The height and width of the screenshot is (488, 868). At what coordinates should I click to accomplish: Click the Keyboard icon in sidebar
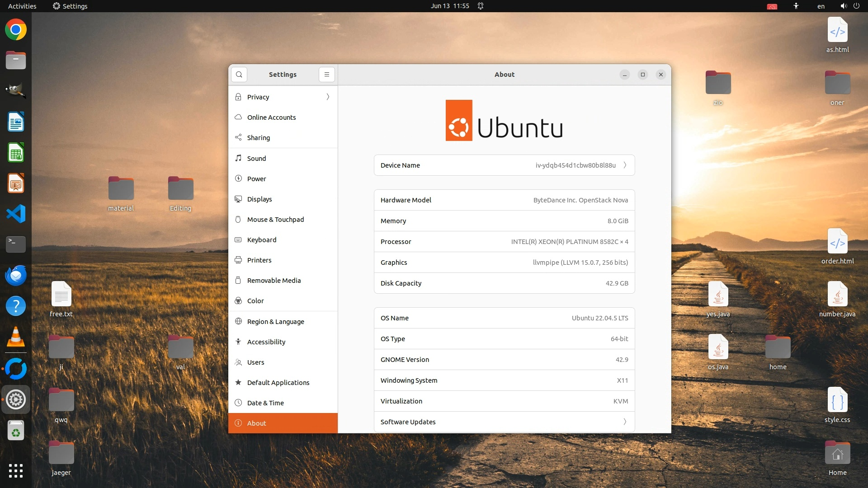click(238, 239)
